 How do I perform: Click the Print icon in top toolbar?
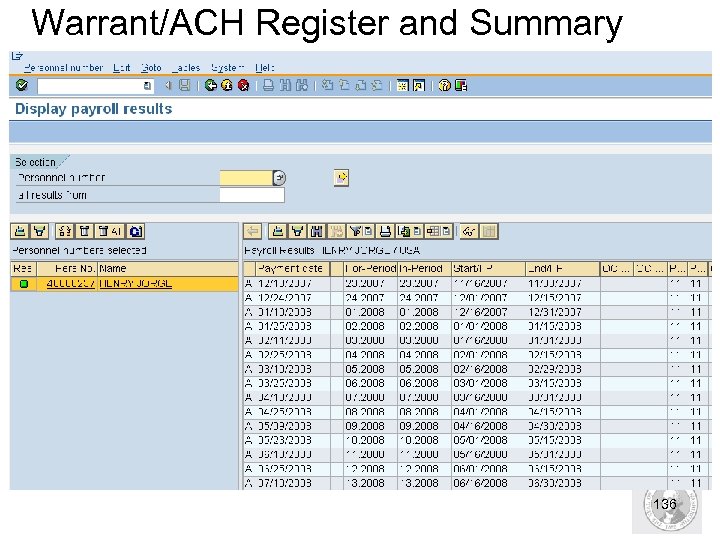(269, 85)
